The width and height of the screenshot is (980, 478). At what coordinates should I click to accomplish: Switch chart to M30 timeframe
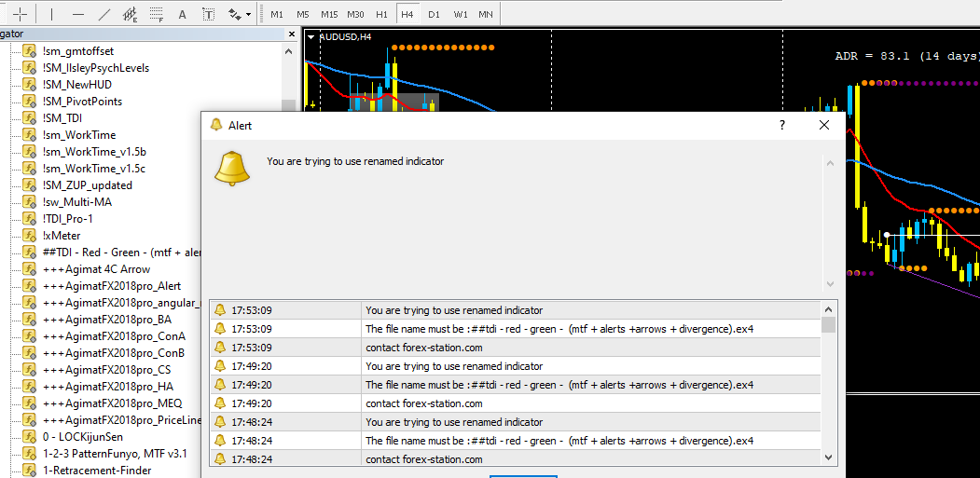tap(355, 14)
